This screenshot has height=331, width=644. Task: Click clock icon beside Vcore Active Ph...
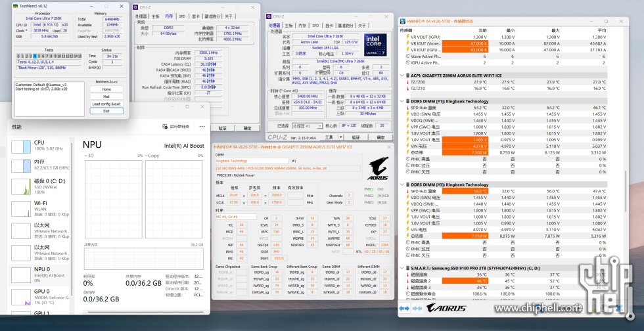pyautogui.click(x=408, y=56)
